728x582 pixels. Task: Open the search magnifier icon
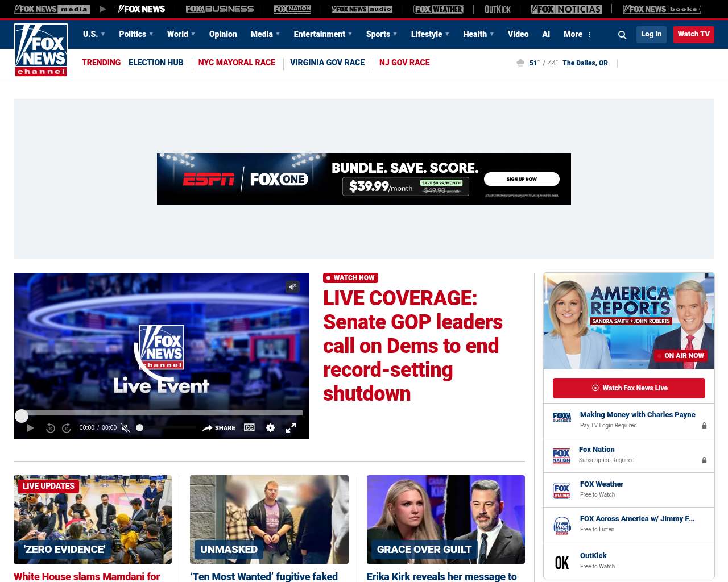pos(622,35)
